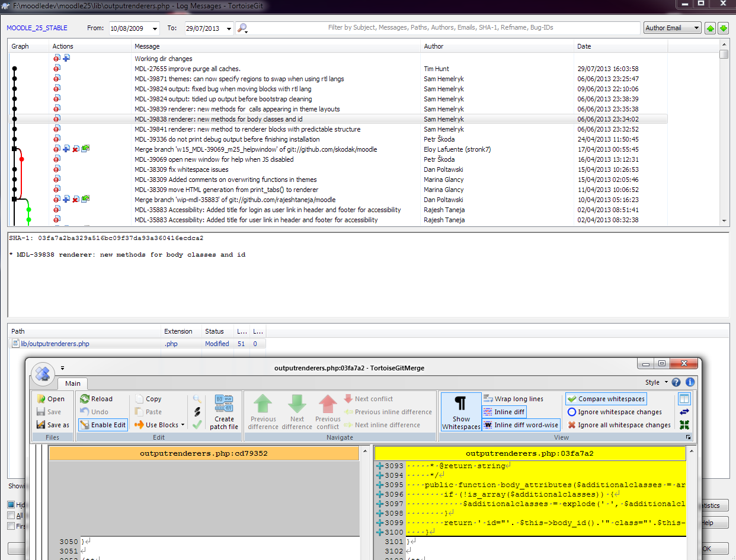Click the green up arrow button
The width and height of the screenshot is (736, 560).
pos(710,28)
